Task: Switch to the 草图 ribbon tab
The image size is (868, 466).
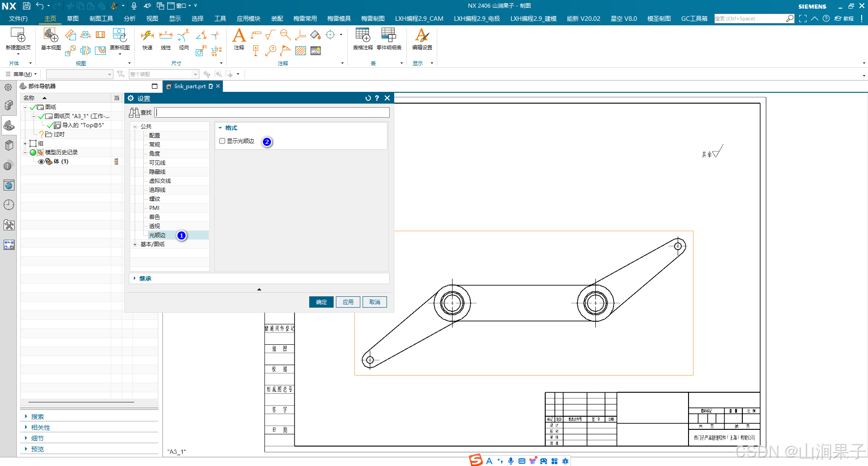Action: (x=73, y=19)
